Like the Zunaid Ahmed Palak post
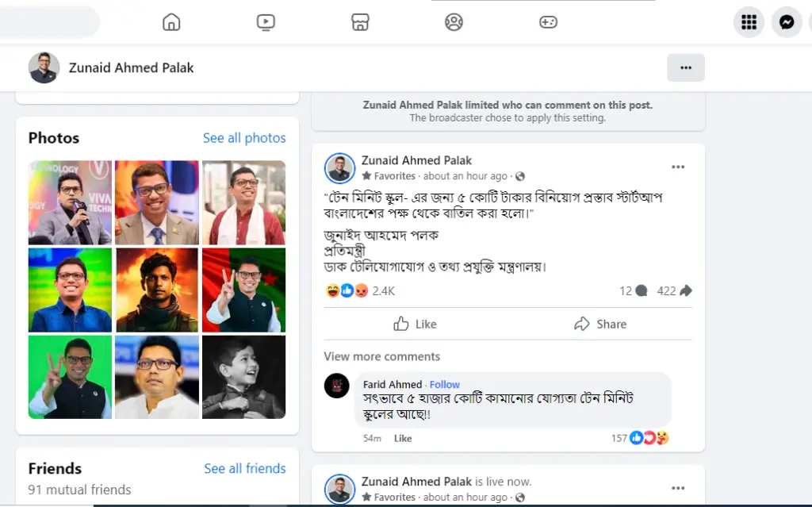Image resolution: width=812 pixels, height=507 pixels. click(x=415, y=324)
